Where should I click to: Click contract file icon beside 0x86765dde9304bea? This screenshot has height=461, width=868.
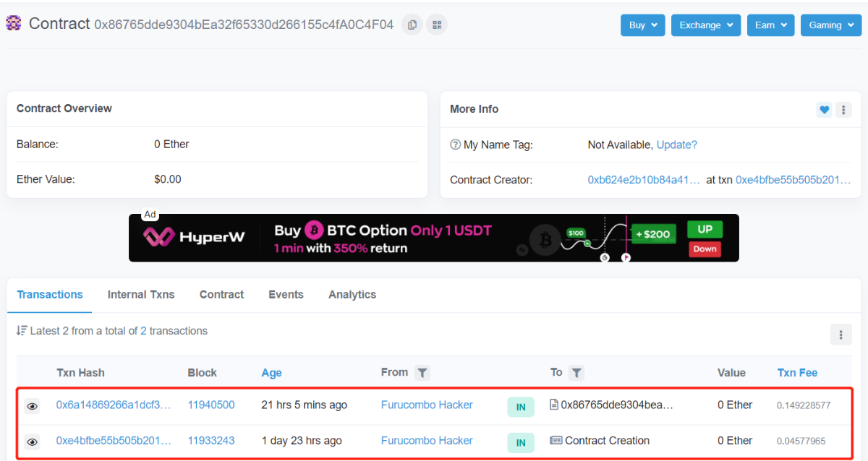(554, 405)
